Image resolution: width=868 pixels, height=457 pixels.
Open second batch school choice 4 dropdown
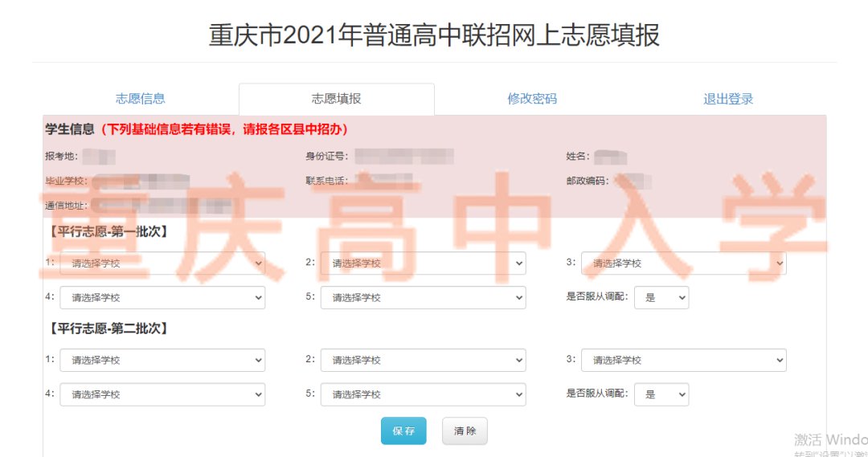[162, 394]
